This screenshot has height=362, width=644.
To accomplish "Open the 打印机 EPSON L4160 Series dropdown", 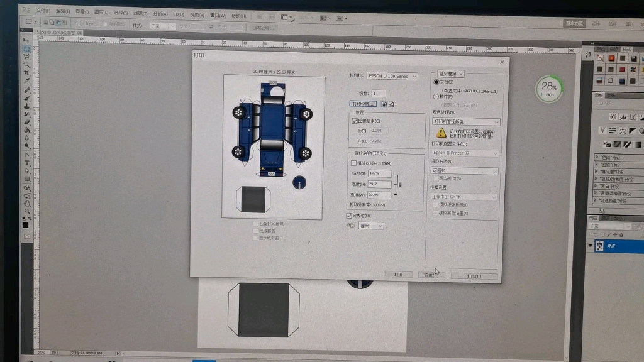I will tap(392, 76).
